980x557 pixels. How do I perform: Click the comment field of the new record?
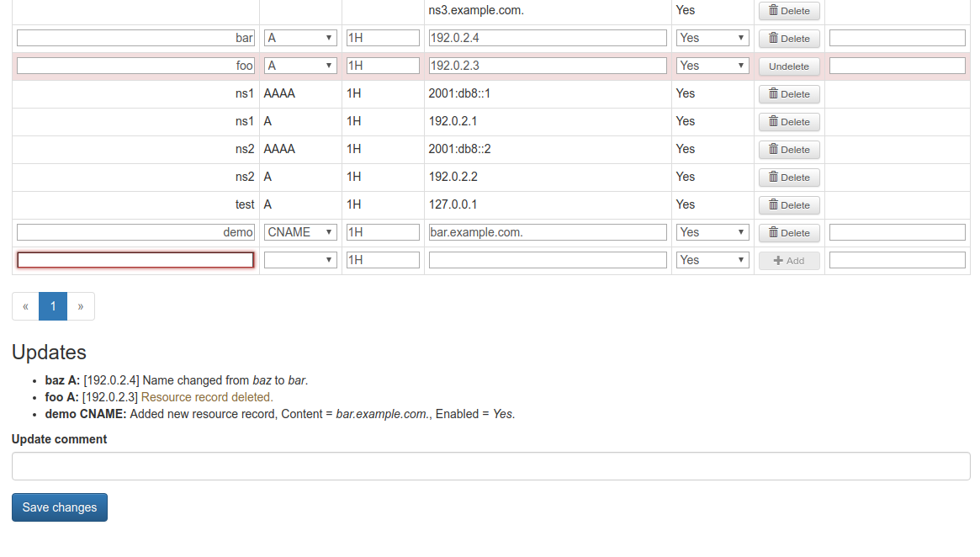(x=897, y=260)
